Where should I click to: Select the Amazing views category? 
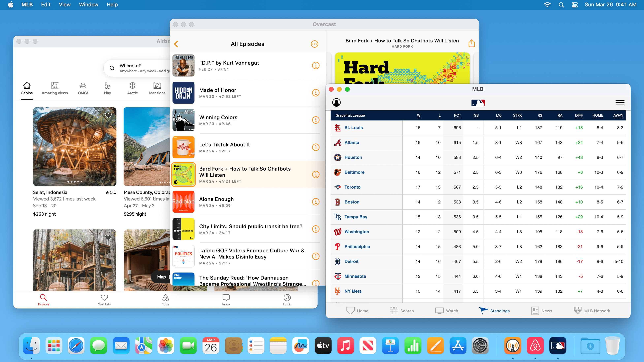(x=55, y=88)
